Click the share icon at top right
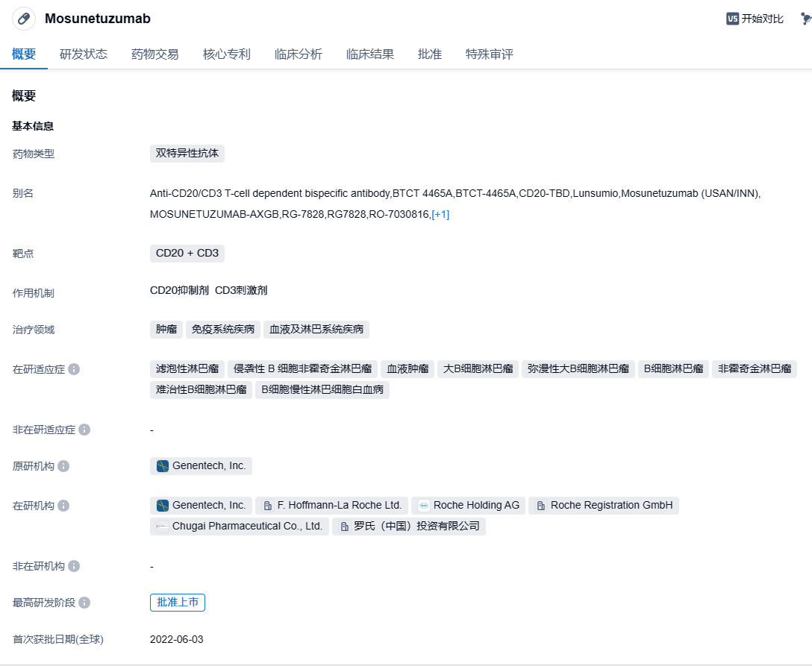812x666 pixels. pos(805,19)
